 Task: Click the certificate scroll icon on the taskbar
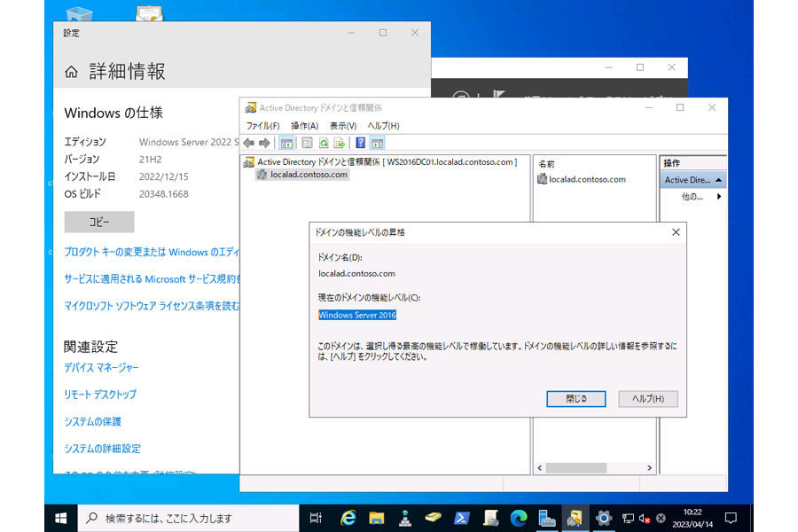tap(490, 518)
